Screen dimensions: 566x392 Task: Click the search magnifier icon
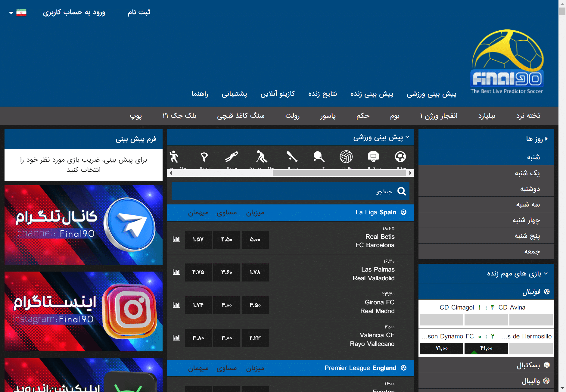(x=402, y=191)
